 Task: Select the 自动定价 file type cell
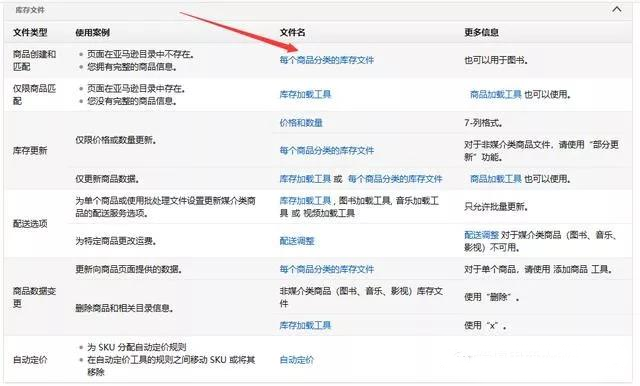30,360
